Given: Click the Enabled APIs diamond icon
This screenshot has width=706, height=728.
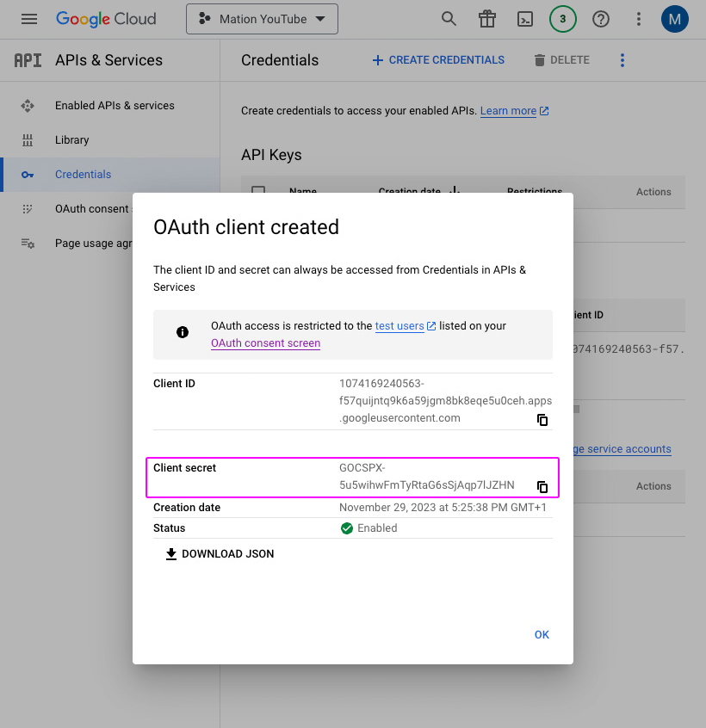Looking at the screenshot, I should coord(28,106).
